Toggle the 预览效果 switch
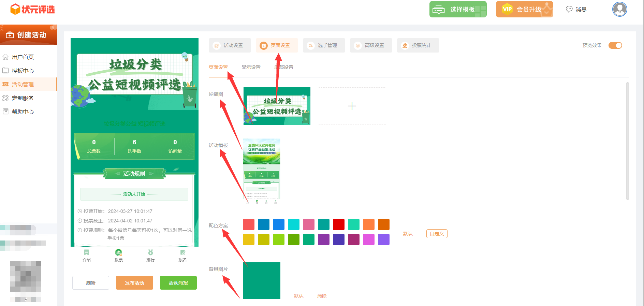The width and height of the screenshot is (644, 306). (615, 45)
